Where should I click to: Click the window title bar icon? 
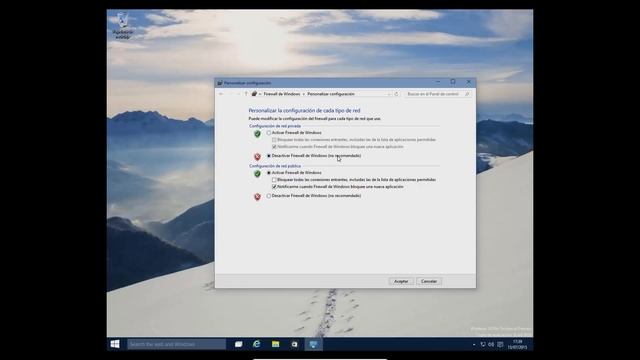[220, 83]
